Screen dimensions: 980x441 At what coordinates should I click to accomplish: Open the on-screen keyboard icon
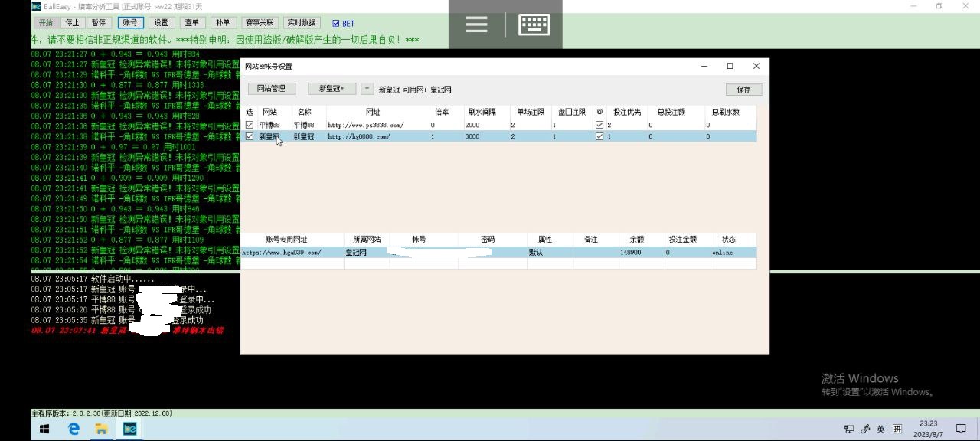point(534,24)
